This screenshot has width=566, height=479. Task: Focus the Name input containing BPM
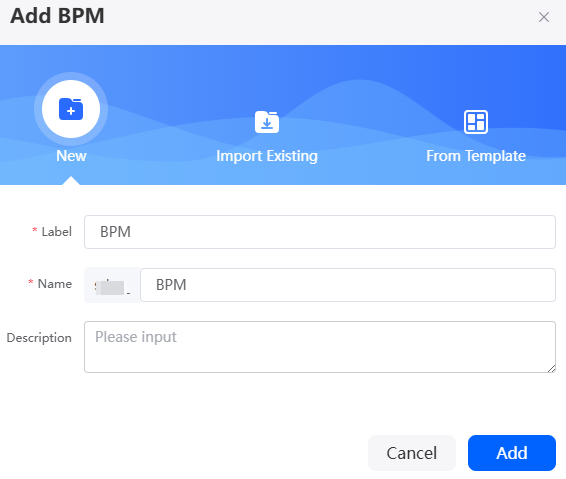348,285
